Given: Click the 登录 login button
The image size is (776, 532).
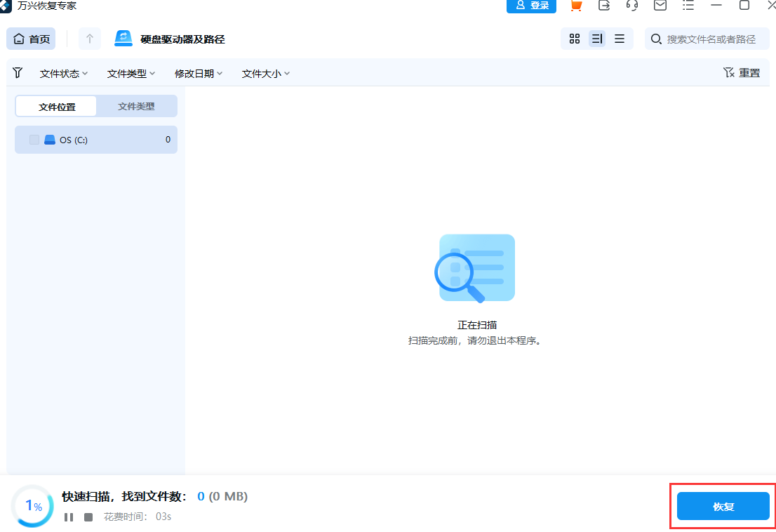Looking at the screenshot, I should 531,6.
